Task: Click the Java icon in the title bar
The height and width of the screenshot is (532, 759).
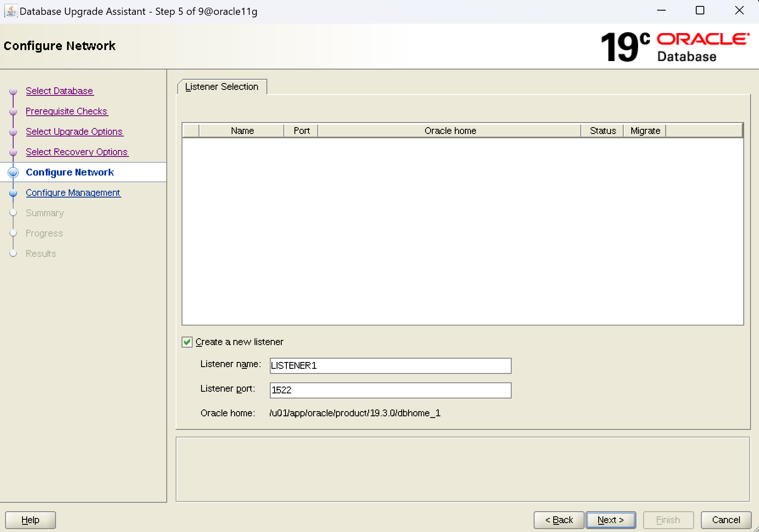Action: pos(11,11)
